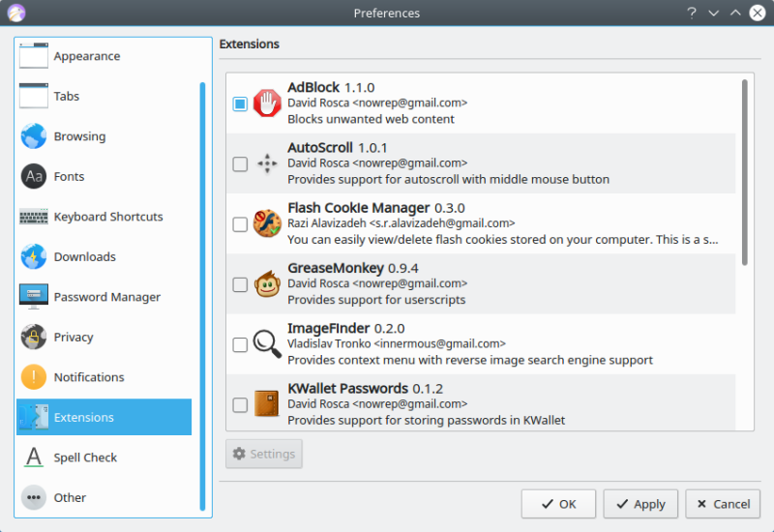Disable the AdBlock extension checkbox
The width and height of the screenshot is (774, 532).
tap(240, 103)
